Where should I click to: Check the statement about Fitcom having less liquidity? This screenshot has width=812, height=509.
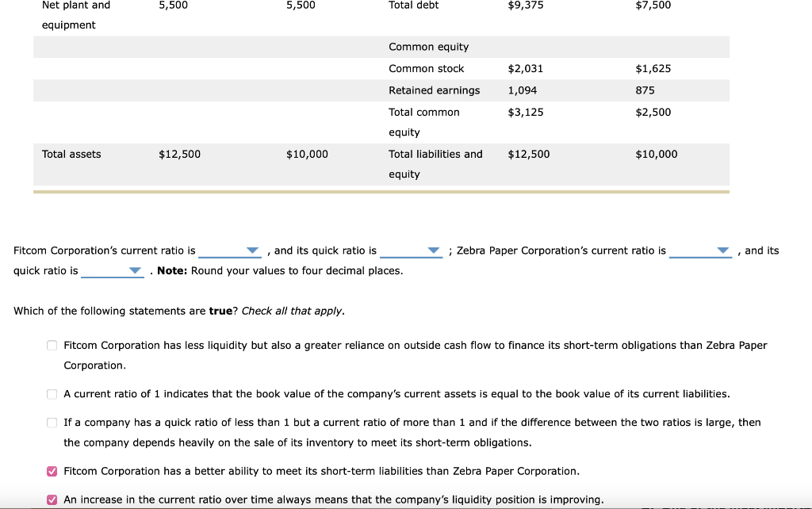click(52, 345)
